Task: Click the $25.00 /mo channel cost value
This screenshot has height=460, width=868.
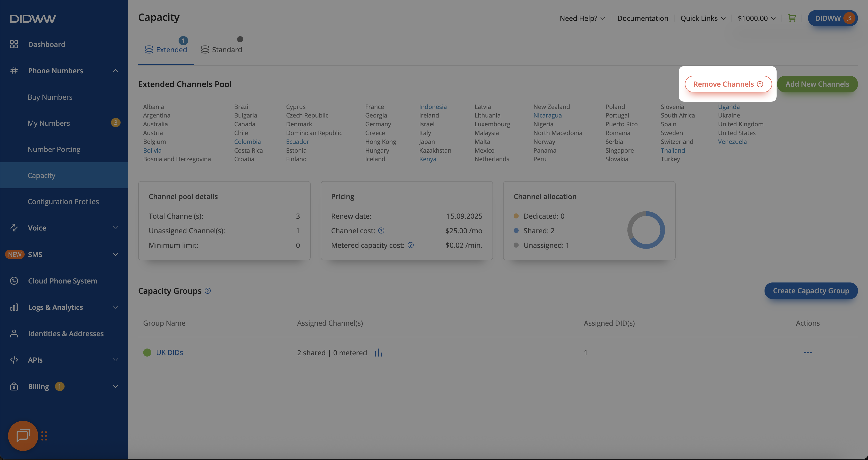Action: pos(464,231)
